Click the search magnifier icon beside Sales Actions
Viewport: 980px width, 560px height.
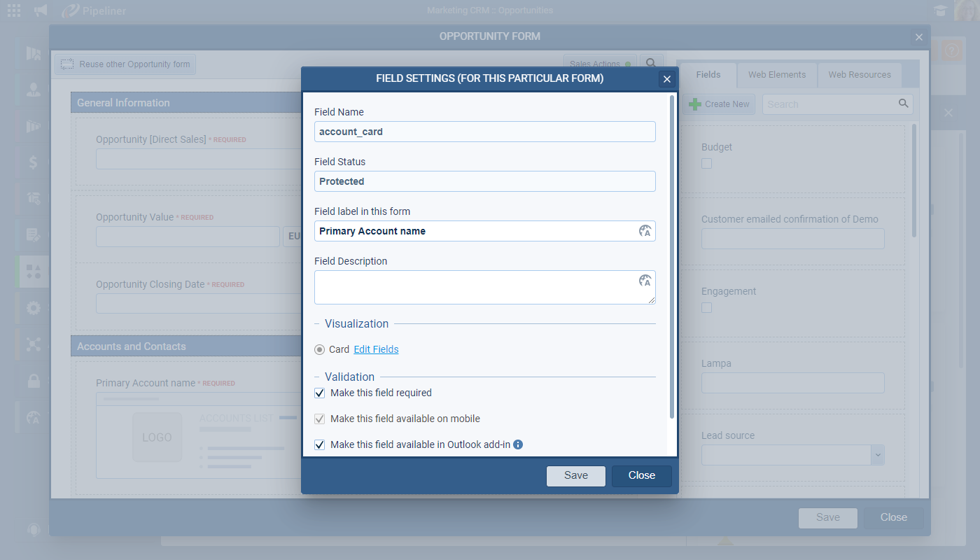pos(650,64)
